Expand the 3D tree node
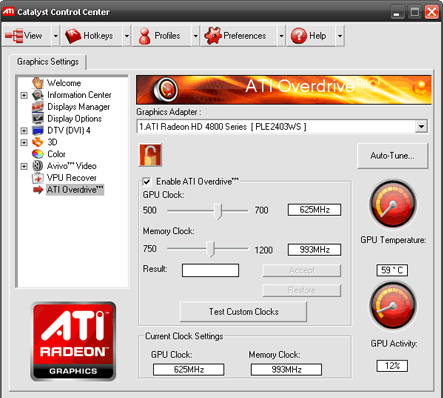The image size is (443, 398). [x=24, y=143]
